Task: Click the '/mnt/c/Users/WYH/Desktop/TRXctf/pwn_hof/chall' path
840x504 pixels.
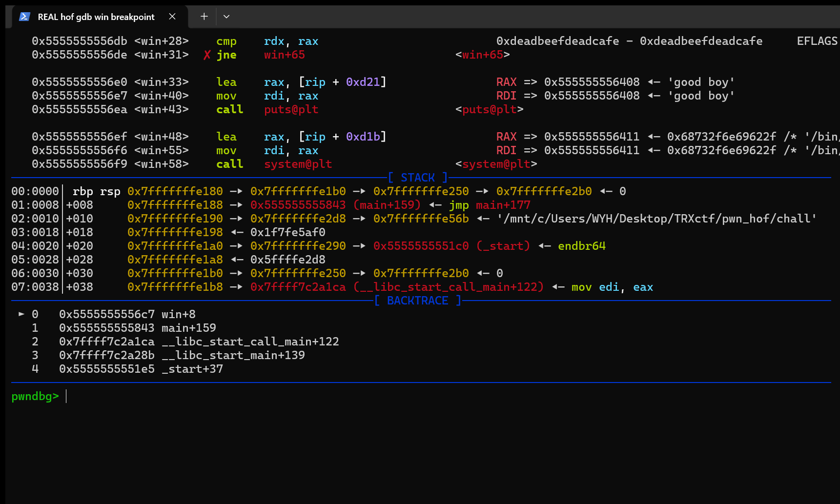Action: tap(656, 219)
